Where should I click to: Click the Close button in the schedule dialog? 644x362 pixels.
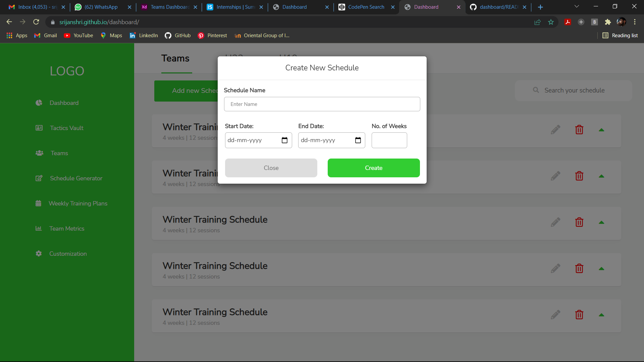[271, 168]
